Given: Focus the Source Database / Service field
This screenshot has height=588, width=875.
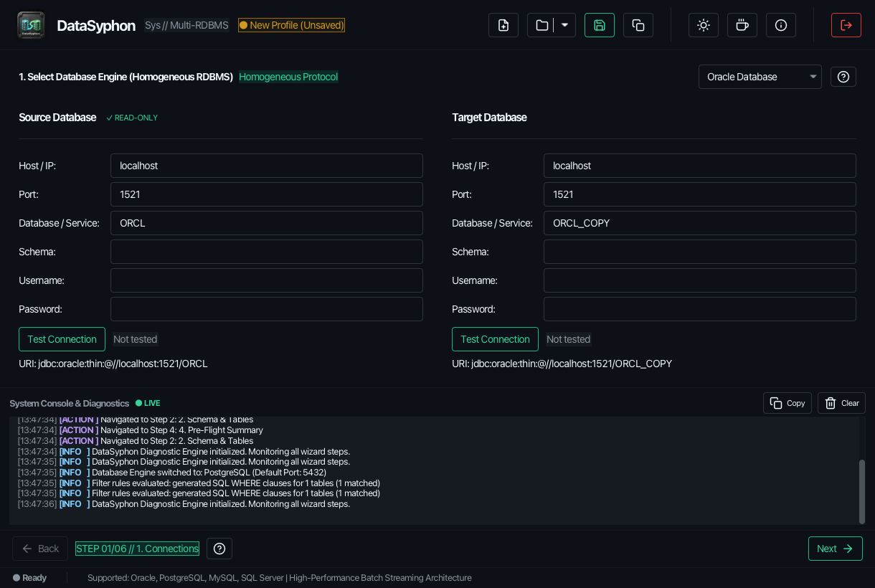Looking at the screenshot, I should click(267, 223).
